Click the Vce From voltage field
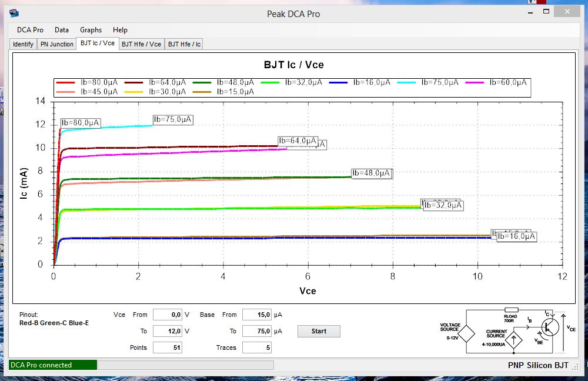 [x=167, y=315]
